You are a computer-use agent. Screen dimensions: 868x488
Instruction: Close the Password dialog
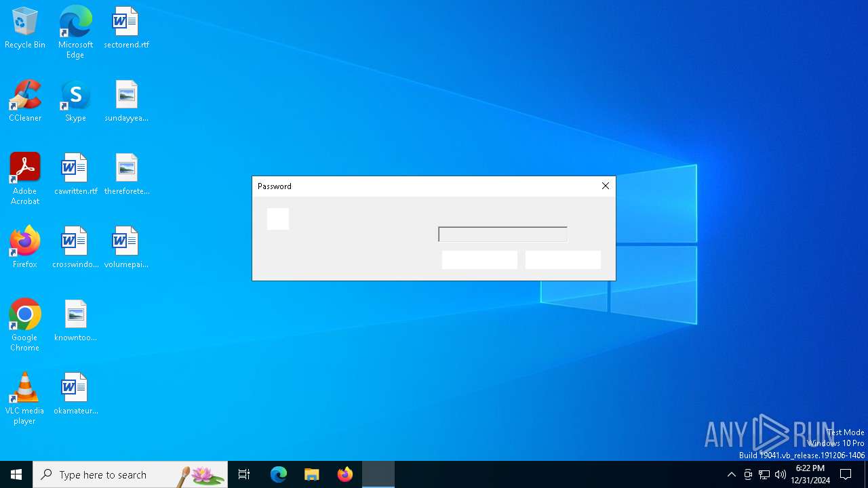(606, 186)
